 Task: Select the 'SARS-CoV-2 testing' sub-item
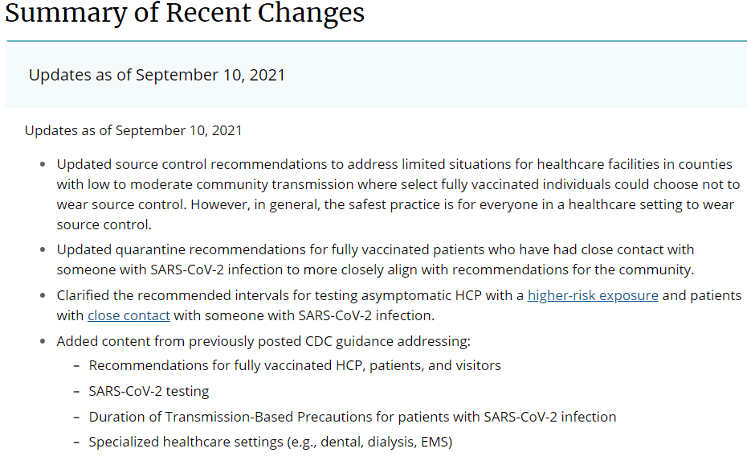coord(149,391)
